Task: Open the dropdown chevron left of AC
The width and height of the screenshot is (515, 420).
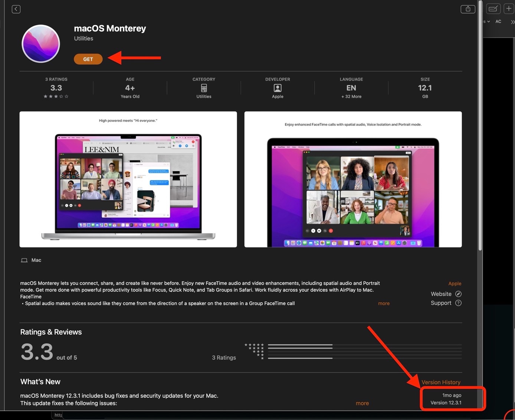Action: pyautogui.click(x=488, y=22)
